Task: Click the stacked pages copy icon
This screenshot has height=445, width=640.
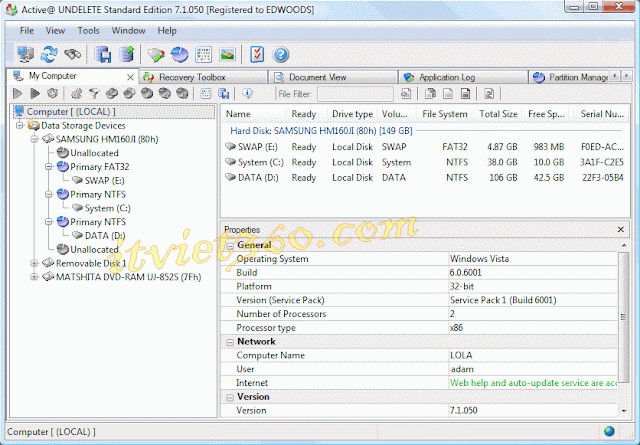Action: 430,94
